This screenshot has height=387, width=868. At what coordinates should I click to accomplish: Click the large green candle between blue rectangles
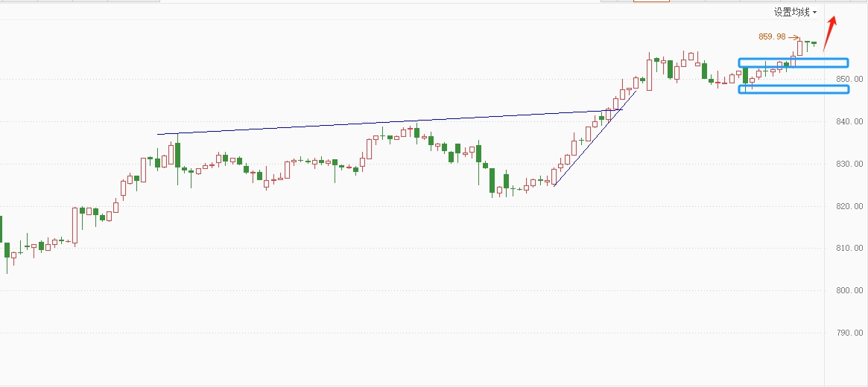[x=745, y=76]
